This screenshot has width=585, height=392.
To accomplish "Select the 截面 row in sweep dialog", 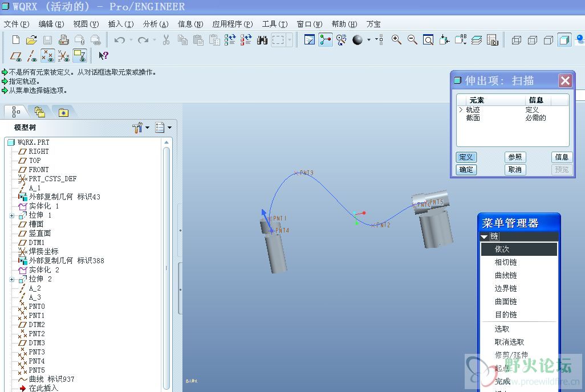I will coord(513,118).
